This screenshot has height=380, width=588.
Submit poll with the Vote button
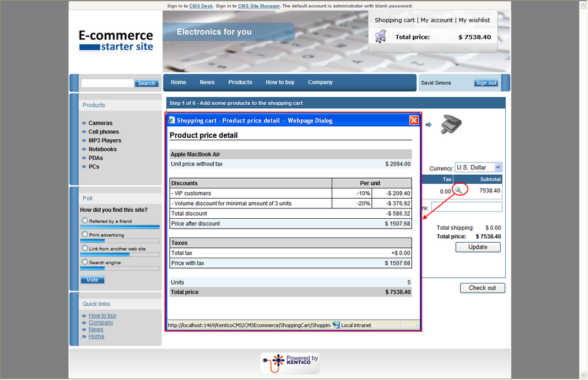pyautogui.click(x=93, y=280)
